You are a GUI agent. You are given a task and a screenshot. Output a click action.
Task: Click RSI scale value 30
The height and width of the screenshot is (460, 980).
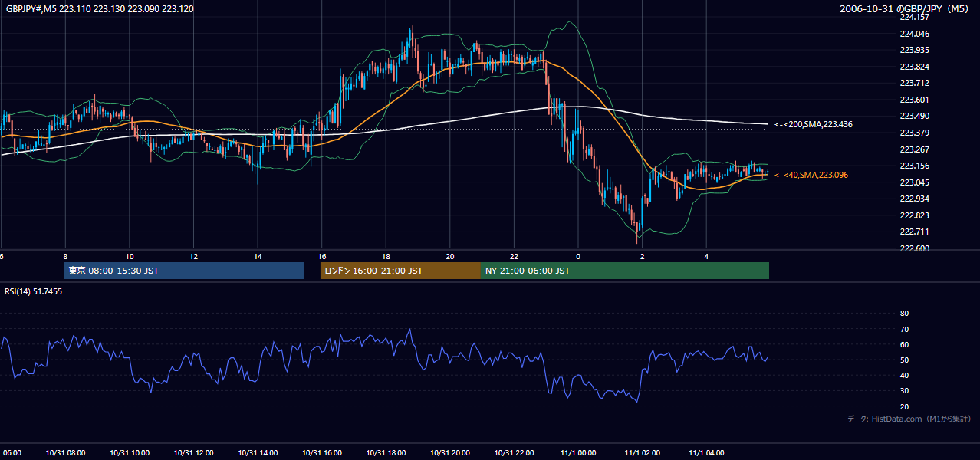[x=904, y=390]
